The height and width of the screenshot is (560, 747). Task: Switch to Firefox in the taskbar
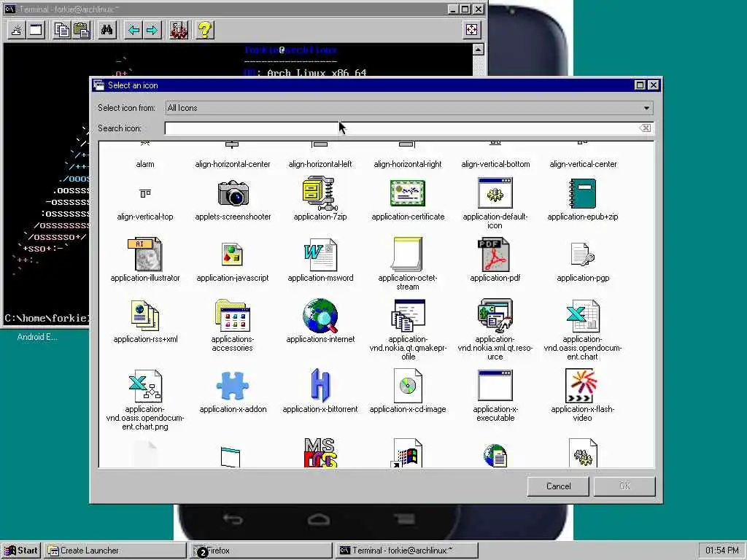(260, 551)
